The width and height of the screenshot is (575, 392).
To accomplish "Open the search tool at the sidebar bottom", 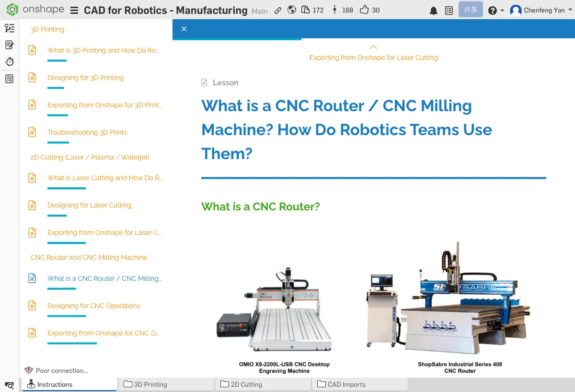I will click(x=9, y=385).
